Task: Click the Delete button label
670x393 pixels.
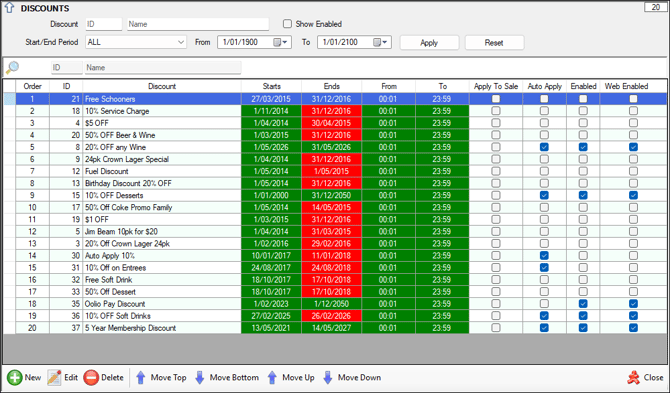Action: point(112,378)
